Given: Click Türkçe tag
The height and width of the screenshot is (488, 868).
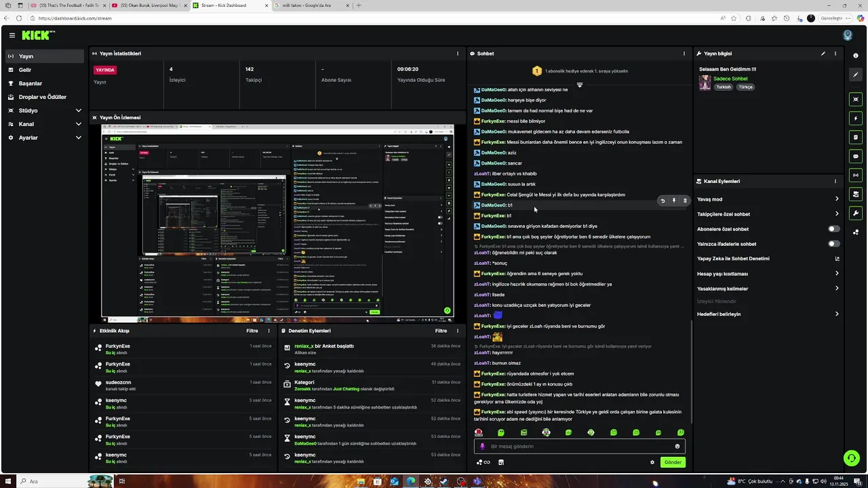Looking at the screenshot, I should [746, 87].
